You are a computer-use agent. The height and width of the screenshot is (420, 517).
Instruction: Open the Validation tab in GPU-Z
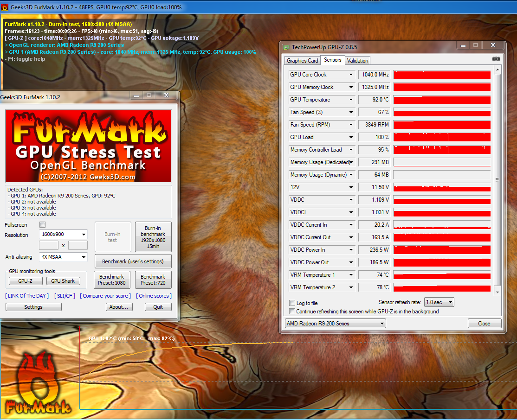point(357,61)
